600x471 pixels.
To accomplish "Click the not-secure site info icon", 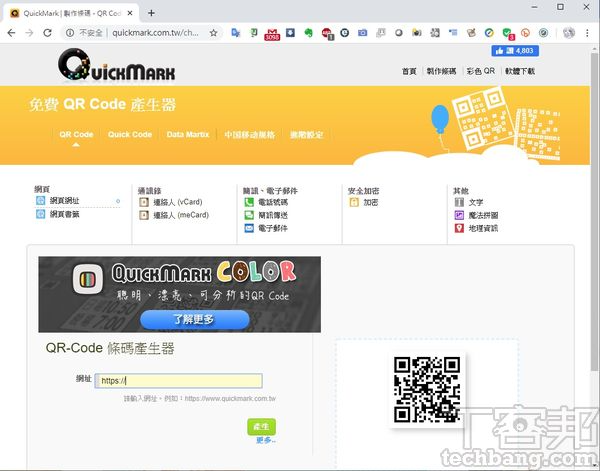I will (70, 33).
